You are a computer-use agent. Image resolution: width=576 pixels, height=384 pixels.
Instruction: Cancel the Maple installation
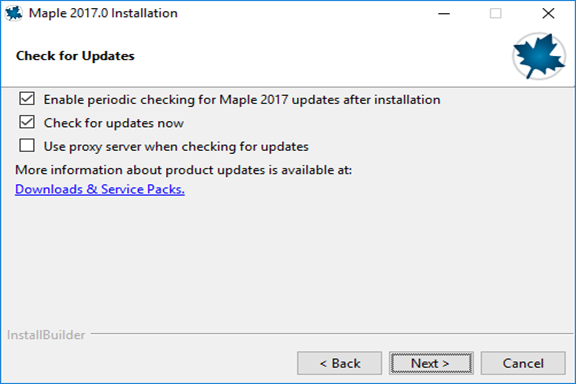(523, 363)
